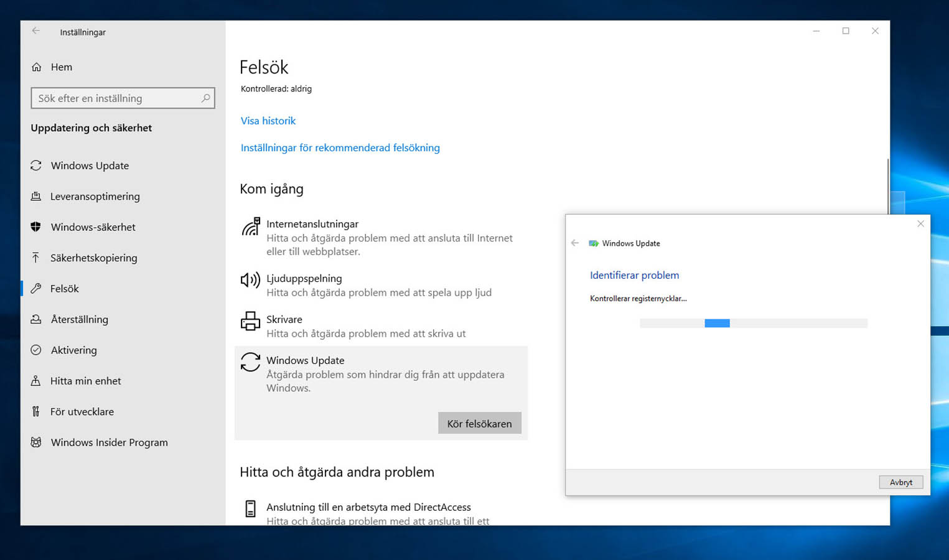The width and height of the screenshot is (949, 560).
Task: Click inside the settings search field
Action: tap(118, 98)
